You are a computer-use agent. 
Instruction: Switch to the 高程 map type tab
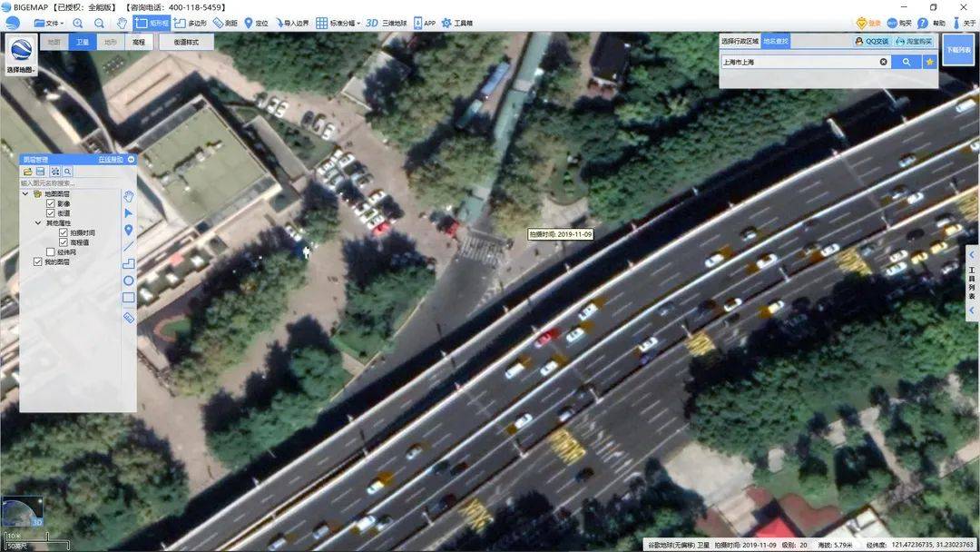pyautogui.click(x=138, y=42)
